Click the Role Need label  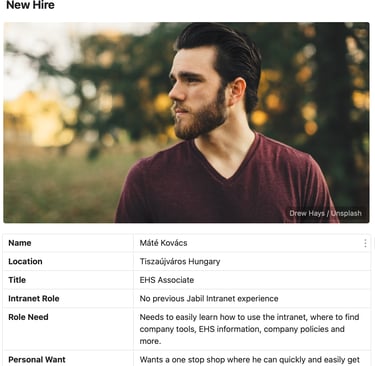coord(28,317)
